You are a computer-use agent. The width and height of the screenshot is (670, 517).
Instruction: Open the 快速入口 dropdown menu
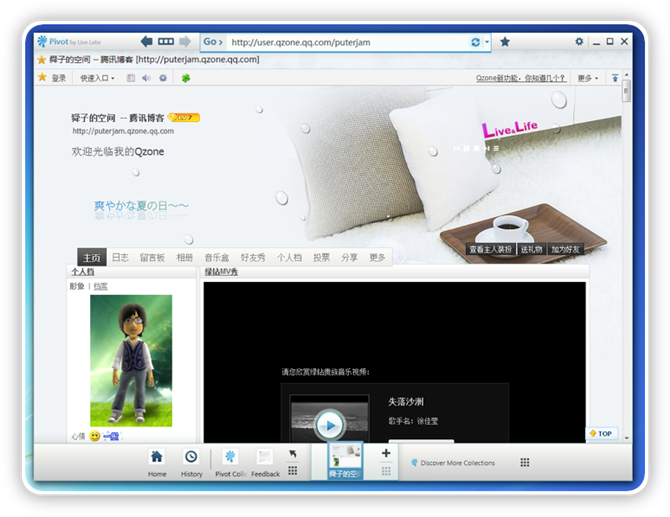coord(97,77)
